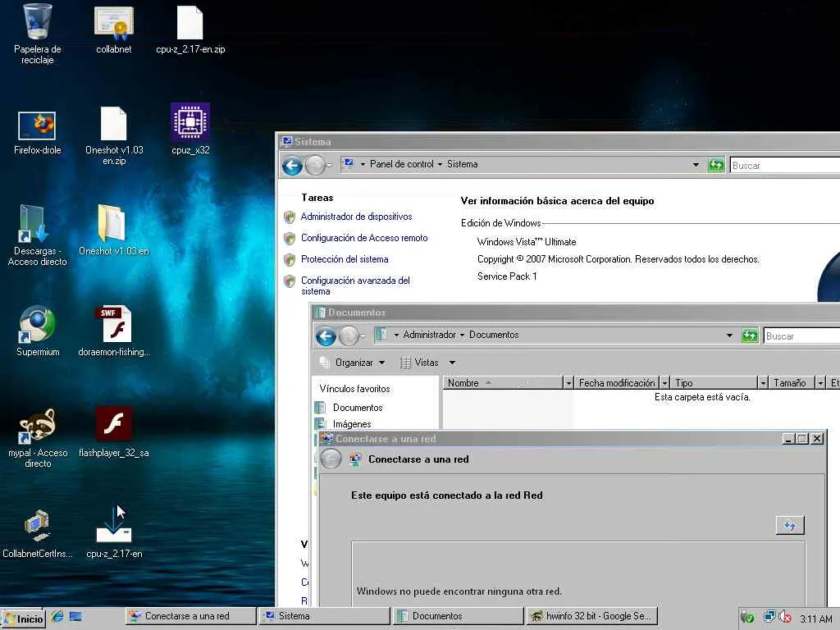The height and width of the screenshot is (630, 840).
Task: Switch to Conectarse a una red taskbar item
Action: [190, 616]
